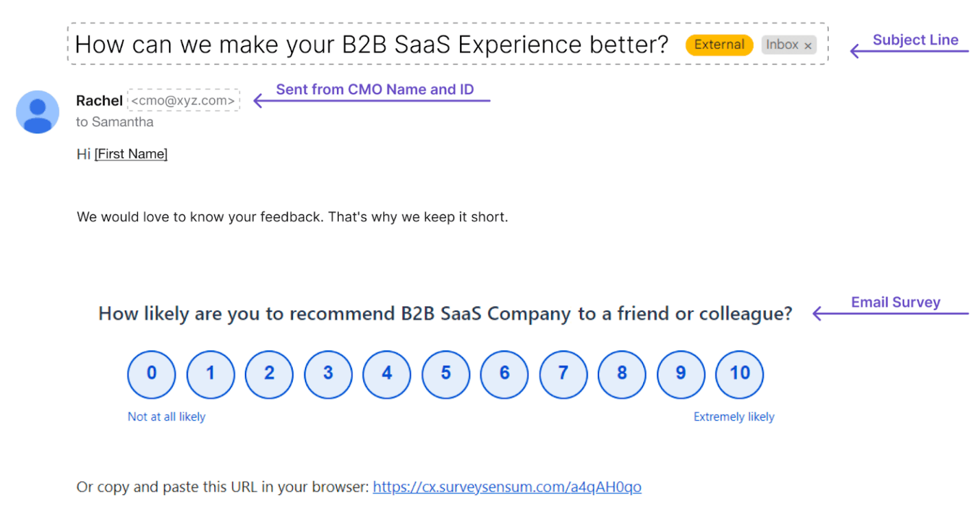Choose the 'Not at all likely' rating option
This screenshot has height=512, width=980.
tap(167, 416)
